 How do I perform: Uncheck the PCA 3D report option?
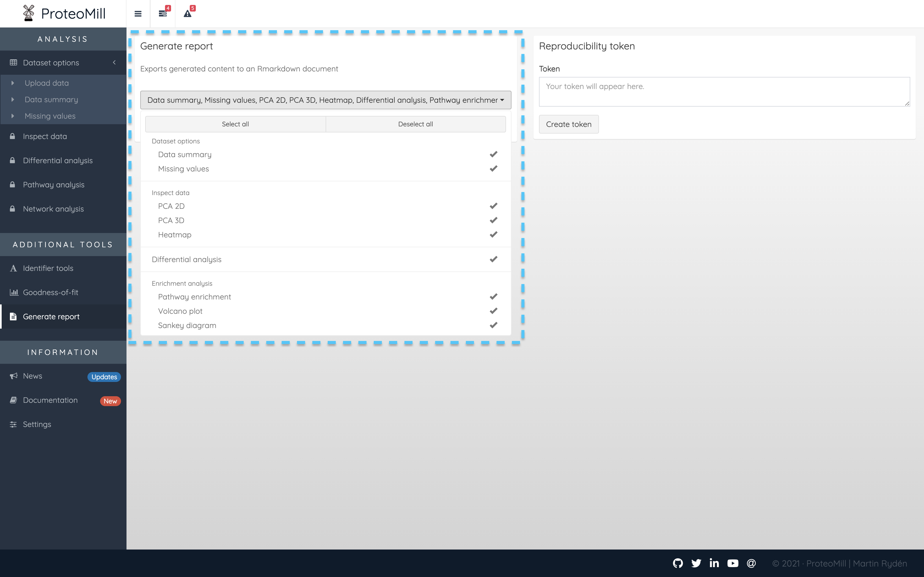point(325,221)
